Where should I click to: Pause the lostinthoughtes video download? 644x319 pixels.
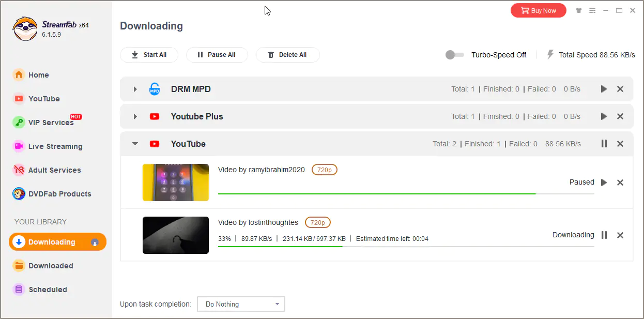604,235
